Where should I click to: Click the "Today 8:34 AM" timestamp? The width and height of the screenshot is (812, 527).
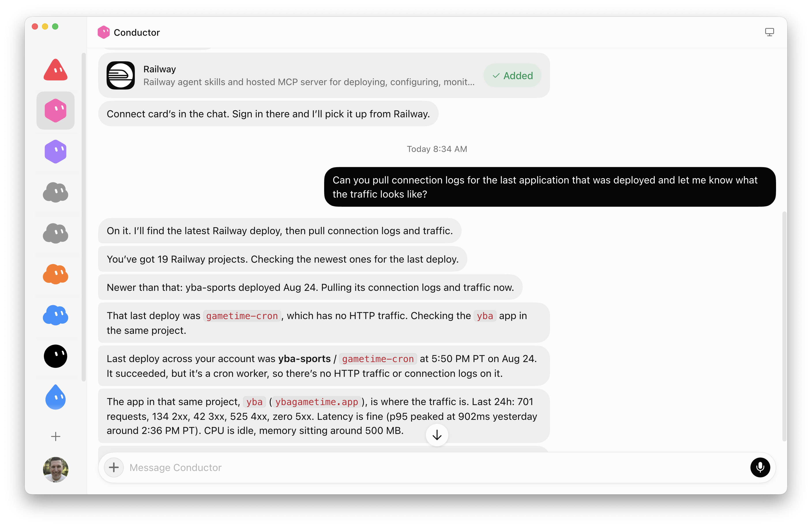click(437, 149)
